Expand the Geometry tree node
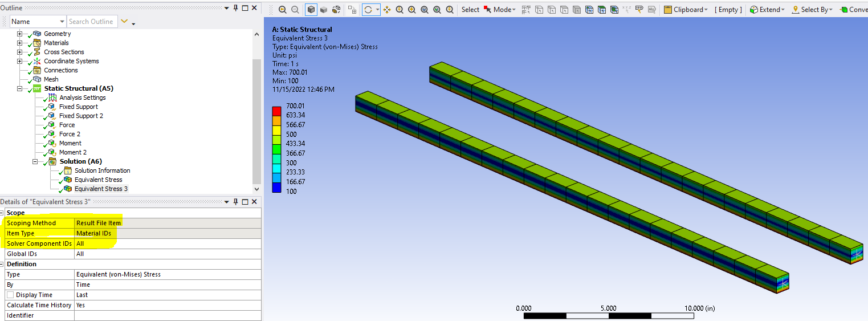This screenshot has height=321, width=868. (20, 34)
